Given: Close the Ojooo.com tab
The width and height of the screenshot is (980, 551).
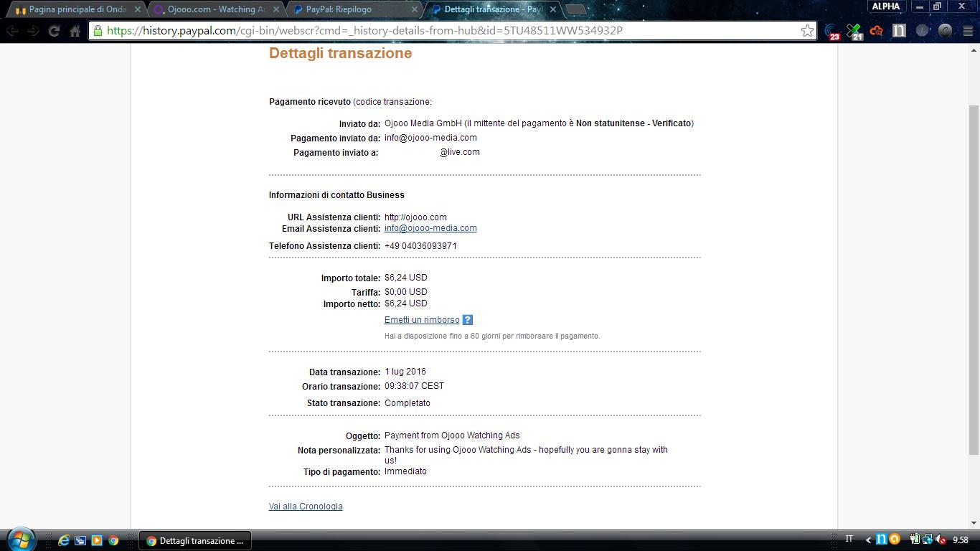Looking at the screenshot, I should [x=276, y=9].
